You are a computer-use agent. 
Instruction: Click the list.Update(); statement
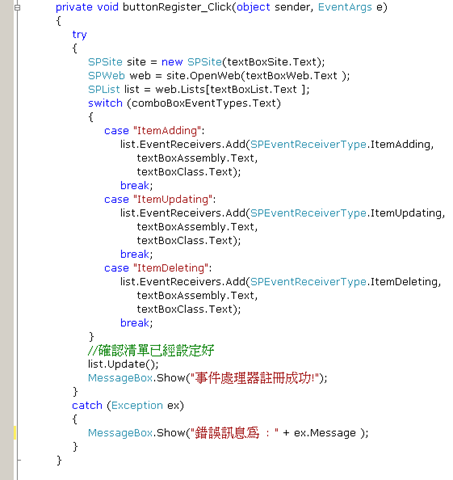123,364
